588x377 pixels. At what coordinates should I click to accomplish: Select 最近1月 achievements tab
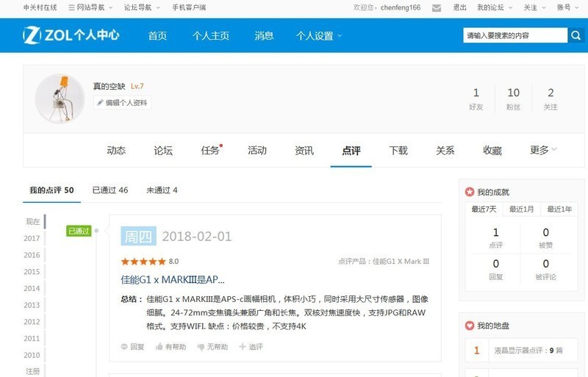click(x=522, y=209)
